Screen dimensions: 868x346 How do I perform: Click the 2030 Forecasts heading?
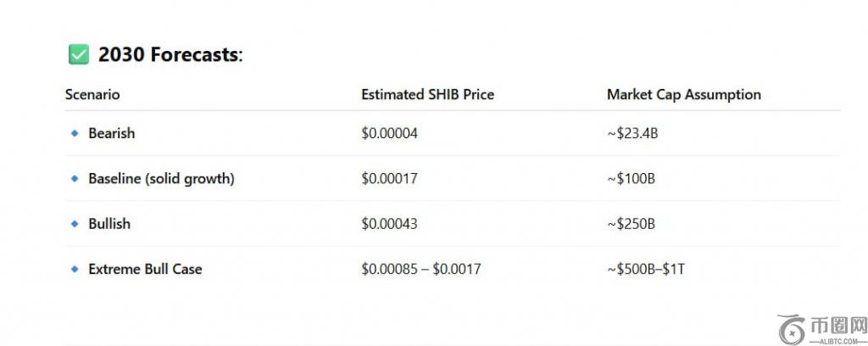point(170,55)
